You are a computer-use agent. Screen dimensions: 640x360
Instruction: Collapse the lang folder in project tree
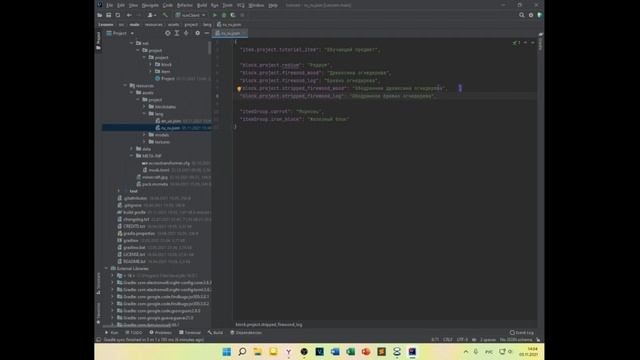point(144,114)
